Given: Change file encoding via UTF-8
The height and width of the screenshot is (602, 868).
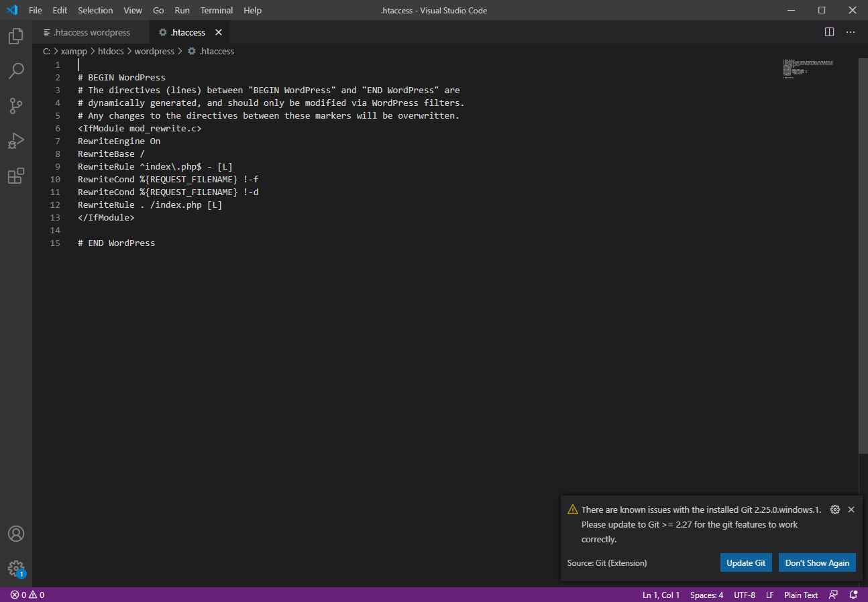Looking at the screenshot, I should [744, 595].
